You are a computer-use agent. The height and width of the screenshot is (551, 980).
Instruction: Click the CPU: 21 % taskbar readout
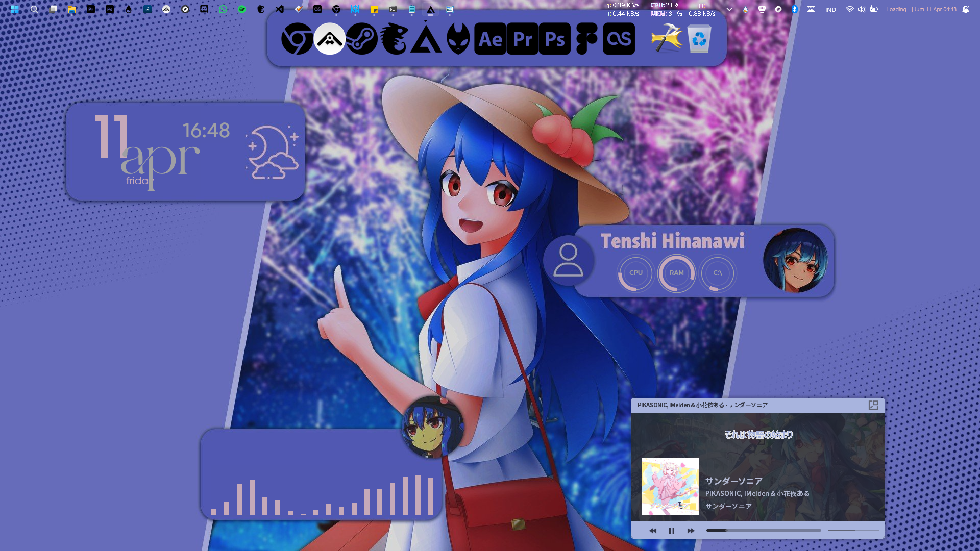click(x=665, y=5)
